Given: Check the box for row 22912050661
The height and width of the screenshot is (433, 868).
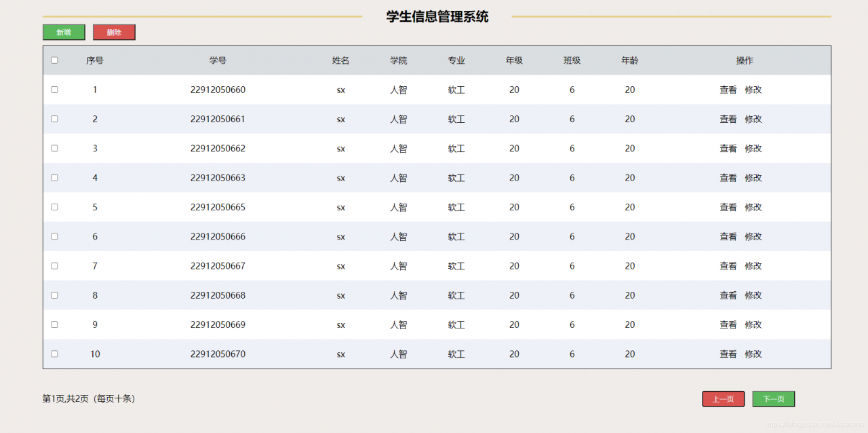Looking at the screenshot, I should tap(54, 119).
